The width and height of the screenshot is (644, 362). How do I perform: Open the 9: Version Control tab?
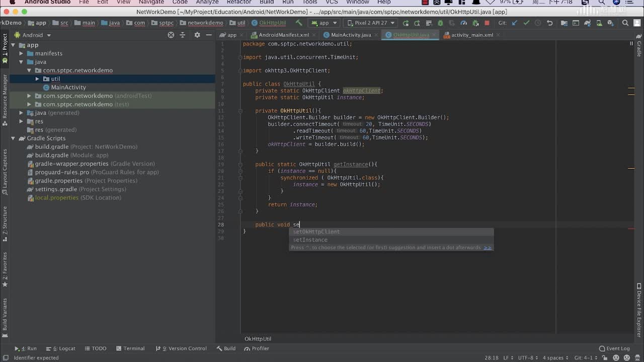181,348
